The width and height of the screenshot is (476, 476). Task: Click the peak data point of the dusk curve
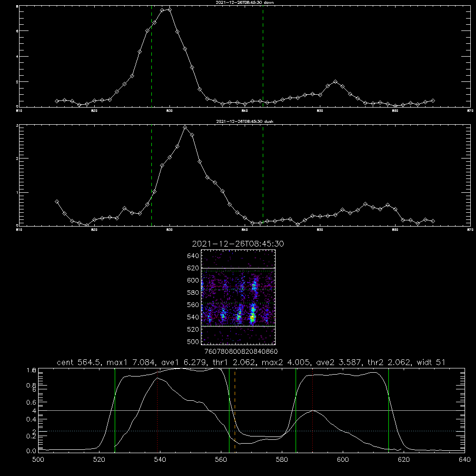pos(185,127)
